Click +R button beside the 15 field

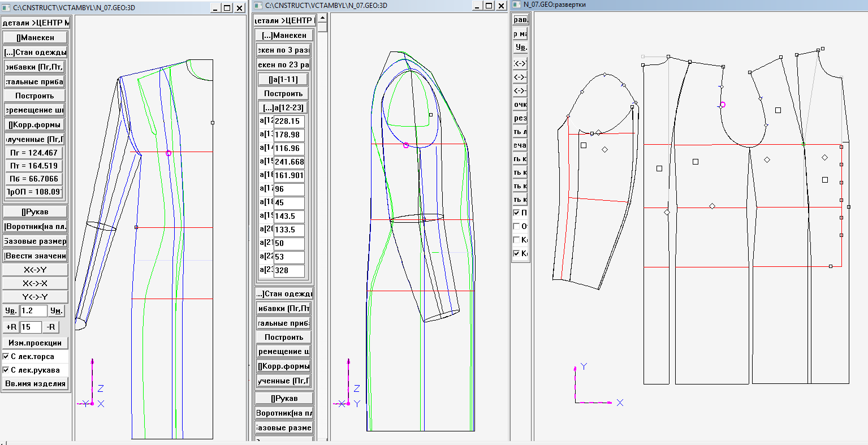click(x=11, y=327)
